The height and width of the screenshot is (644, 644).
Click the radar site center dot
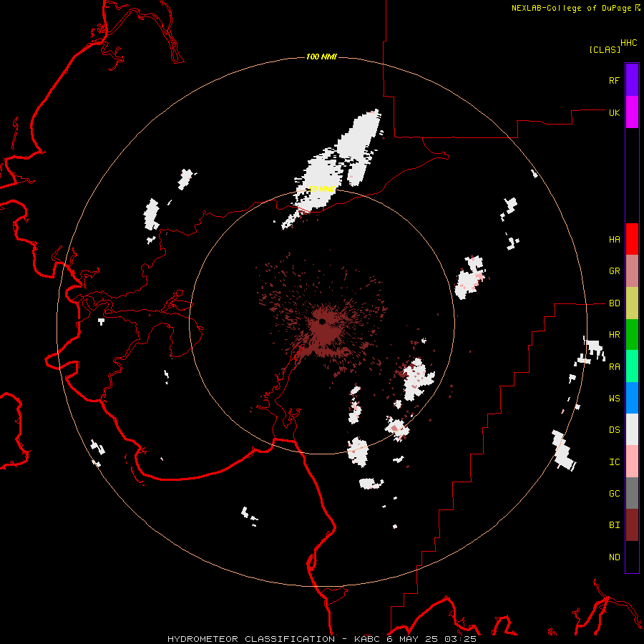tap(323, 321)
